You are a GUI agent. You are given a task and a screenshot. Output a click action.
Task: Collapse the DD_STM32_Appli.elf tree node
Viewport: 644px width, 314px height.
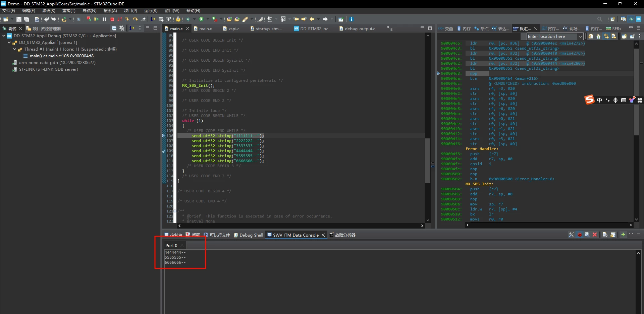[9, 43]
